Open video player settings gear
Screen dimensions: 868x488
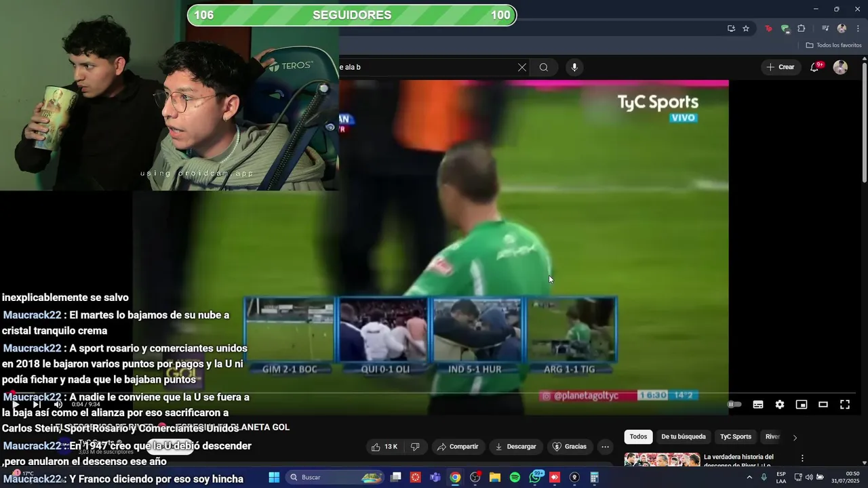(780, 405)
